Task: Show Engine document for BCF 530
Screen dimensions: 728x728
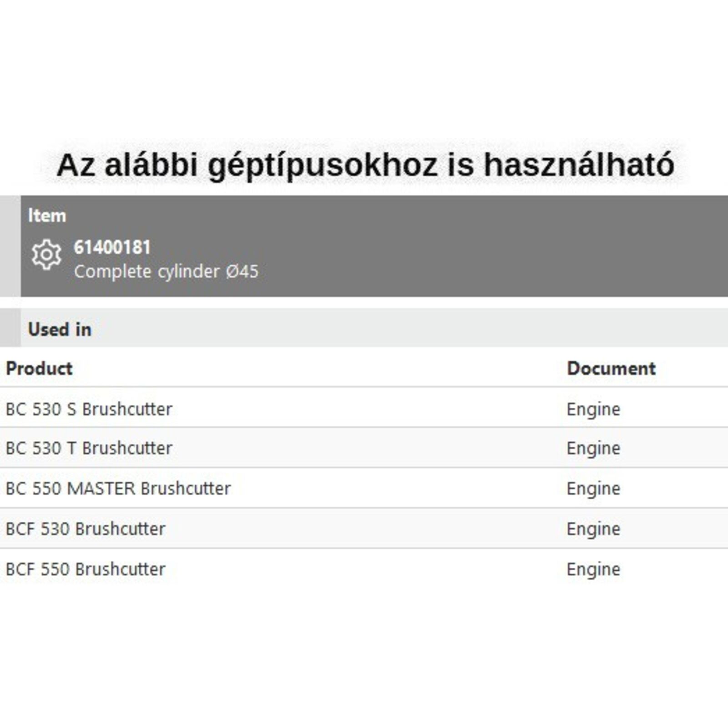Action: pos(593,529)
